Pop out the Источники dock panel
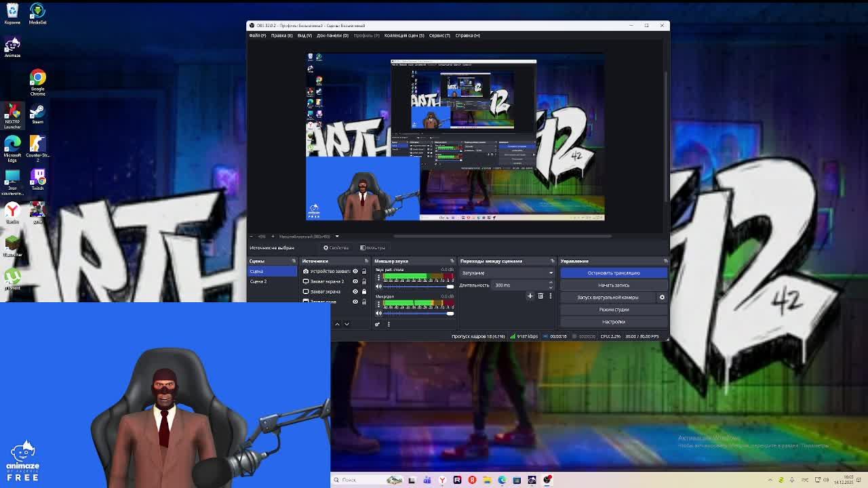The width and height of the screenshot is (868, 488). pos(366,261)
